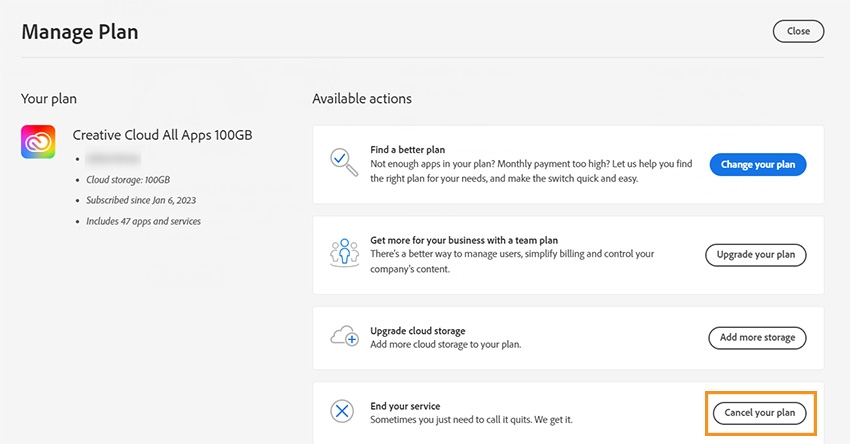Viewport: 850px width, 444px height.
Task: Click the Find a better plan heading
Action: [x=408, y=150]
